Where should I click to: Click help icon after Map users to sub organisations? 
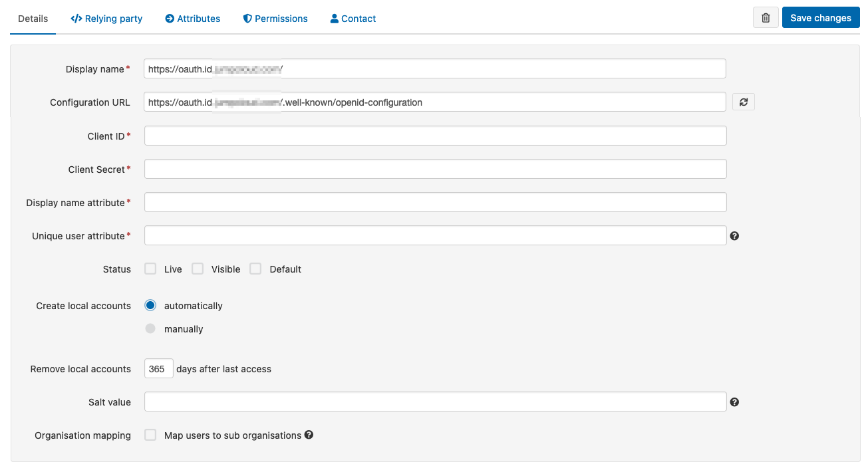[309, 435]
